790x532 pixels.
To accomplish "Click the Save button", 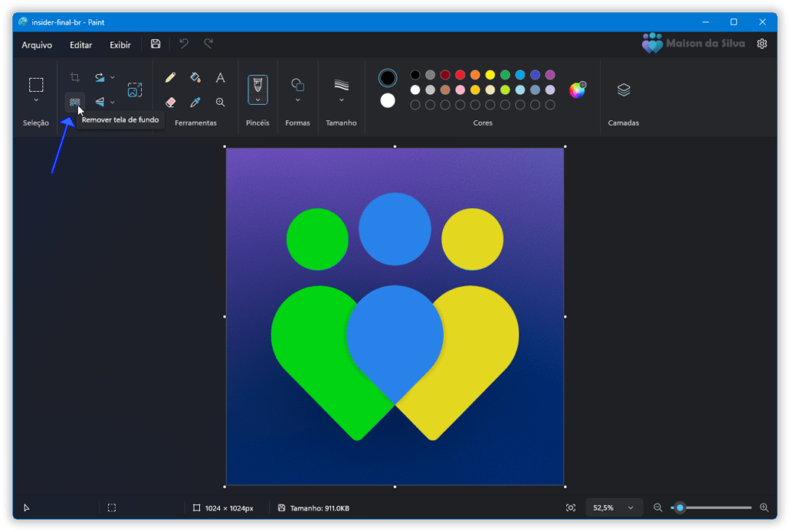I will pos(156,44).
